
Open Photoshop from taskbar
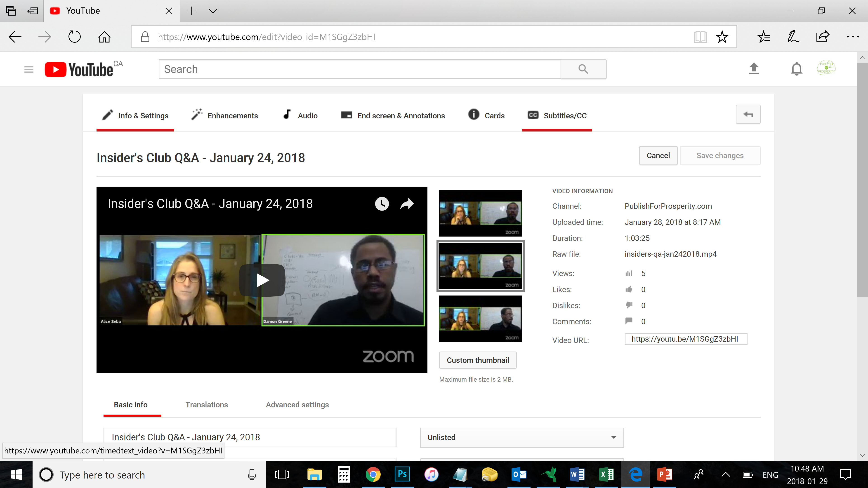coord(402,474)
